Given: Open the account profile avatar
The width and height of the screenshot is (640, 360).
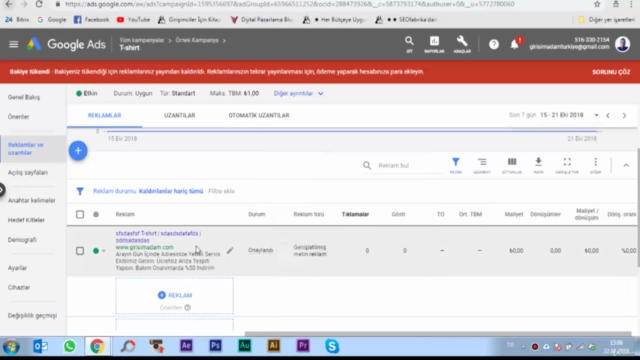Looking at the screenshot, I should click(x=622, y=44).
